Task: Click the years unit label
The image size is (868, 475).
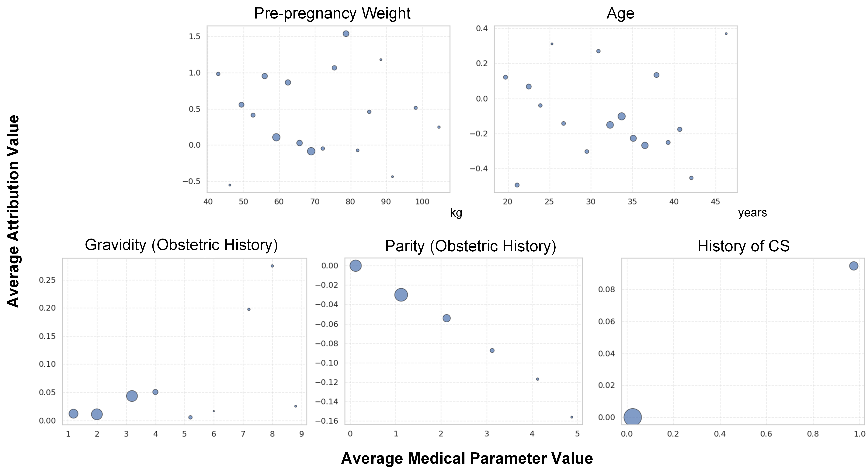Action: tap(752, 213)
